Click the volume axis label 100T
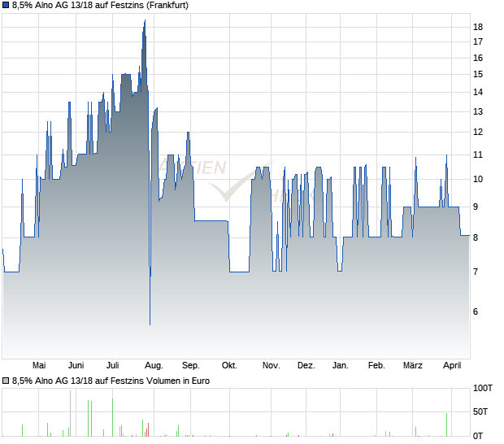 (483, 388)
